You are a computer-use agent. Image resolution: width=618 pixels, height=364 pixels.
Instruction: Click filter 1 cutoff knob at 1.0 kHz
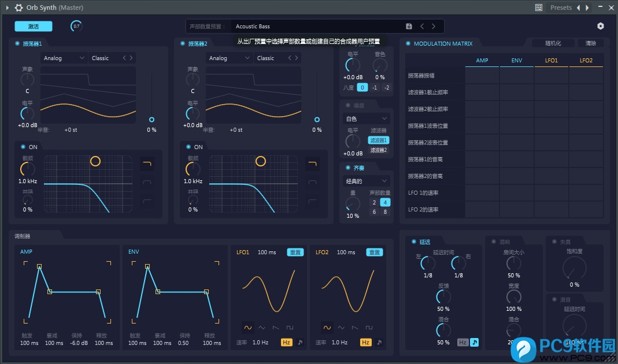tap(28, 169)
